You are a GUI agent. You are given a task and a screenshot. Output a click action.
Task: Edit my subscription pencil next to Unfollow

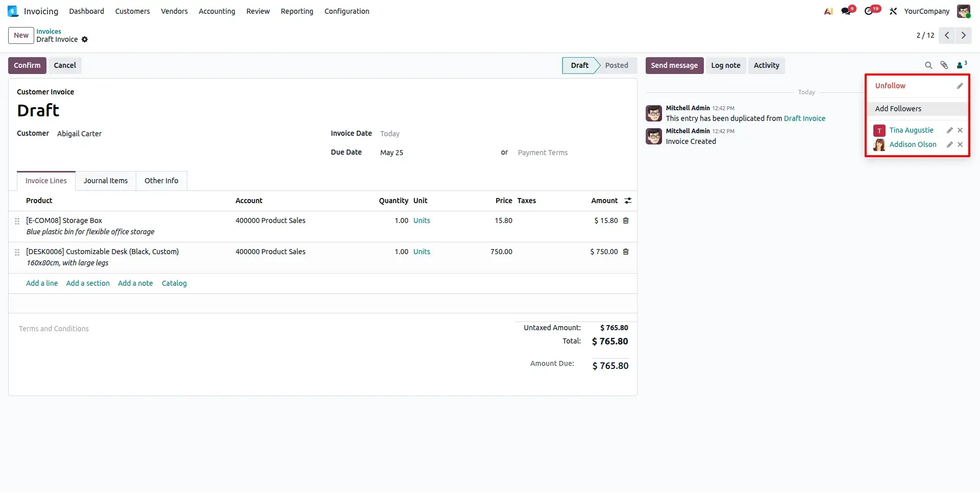point(960,86)
